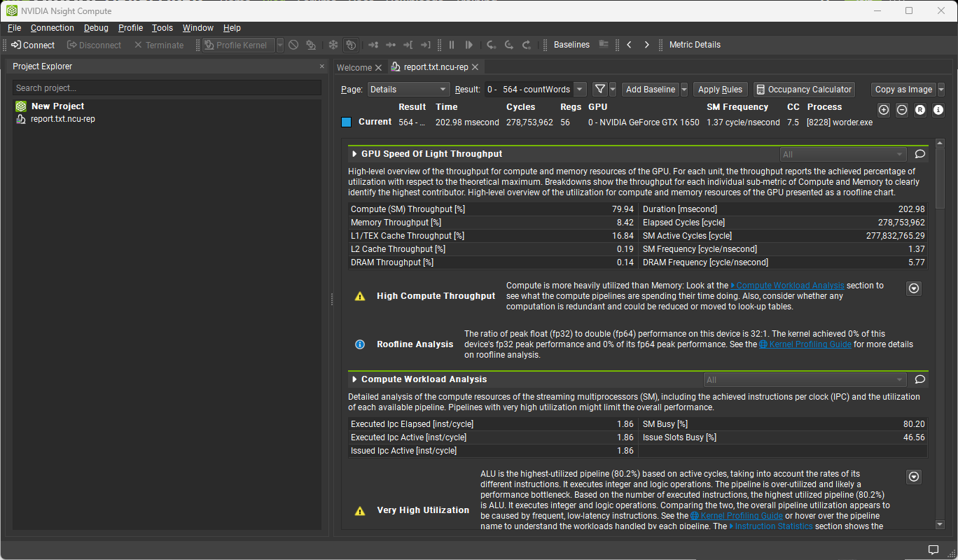This screenshot has width=958, height=560.
Task: Open the Page Details combo box
Action: point(408,90)
